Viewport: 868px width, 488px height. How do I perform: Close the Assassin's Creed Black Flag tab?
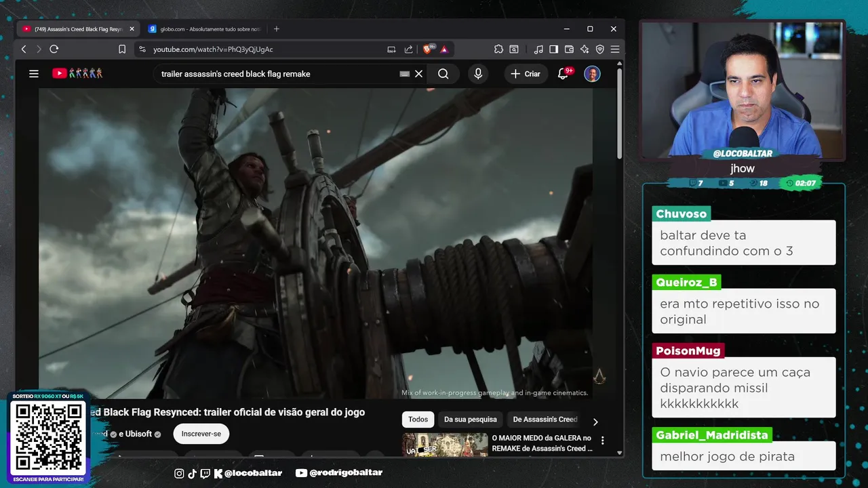pos(132,28)
